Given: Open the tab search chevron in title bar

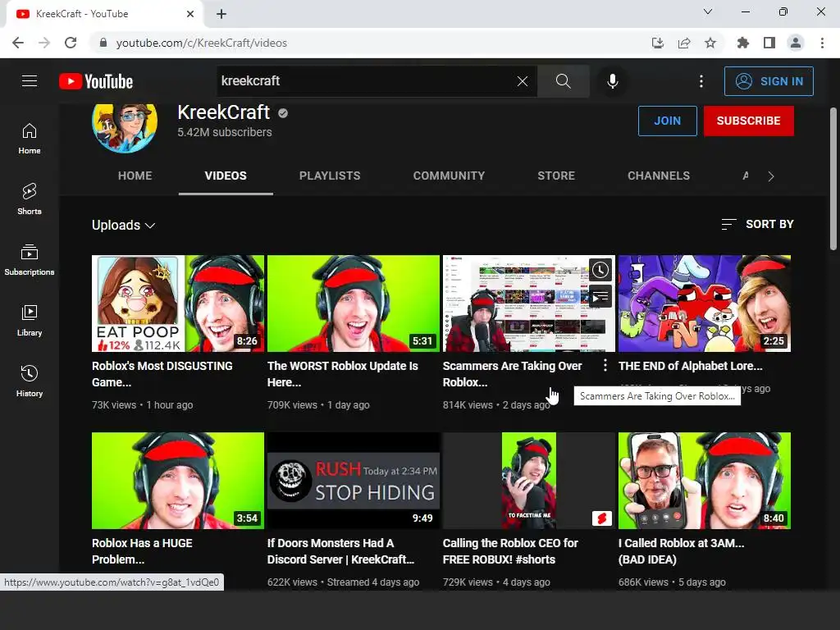Looking at the screenshot, I should (708, 11).
